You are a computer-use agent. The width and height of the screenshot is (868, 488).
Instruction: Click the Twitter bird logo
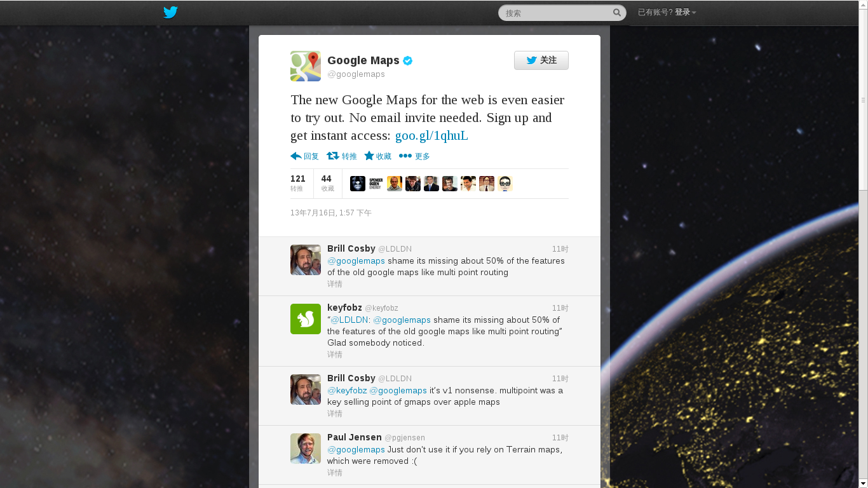point(170,12)
